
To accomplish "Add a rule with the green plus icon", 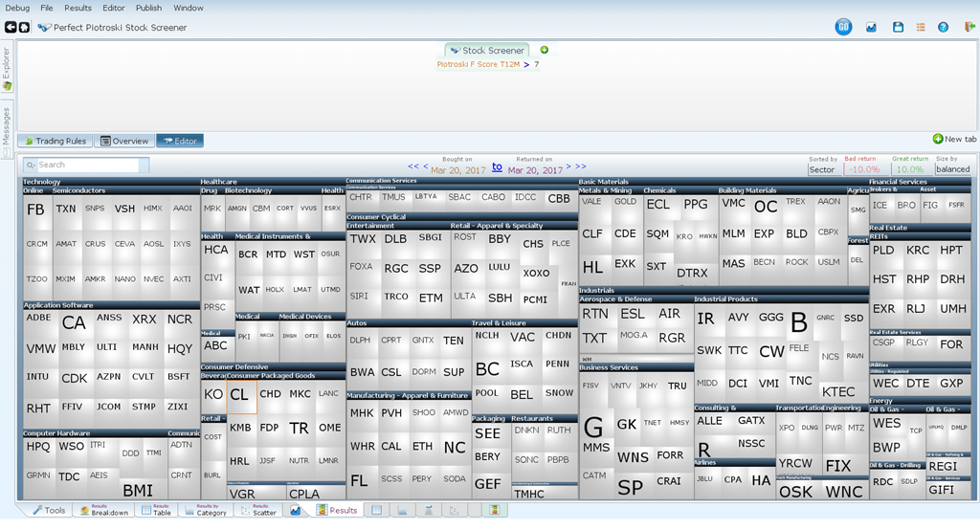I will pos(545,50).
